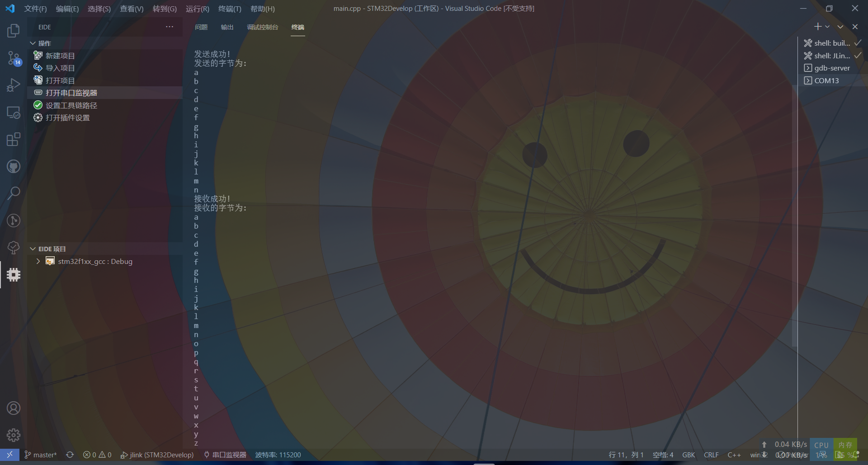Click 打开插件设置 operation
The image size is (868, 465).
tap(68, 117)
